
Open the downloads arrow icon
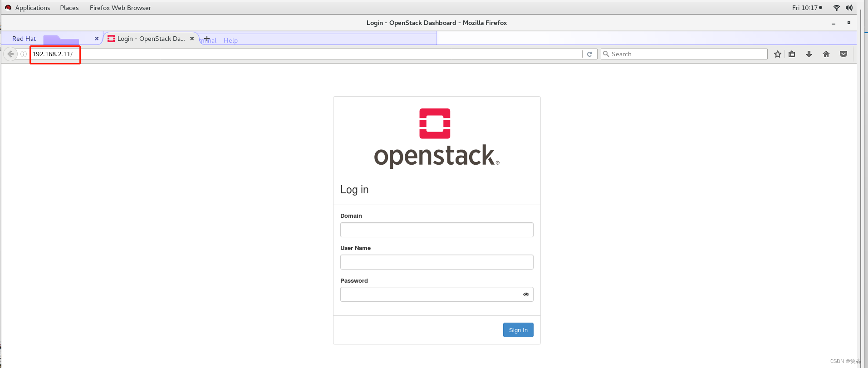click(x=809, y=54)
